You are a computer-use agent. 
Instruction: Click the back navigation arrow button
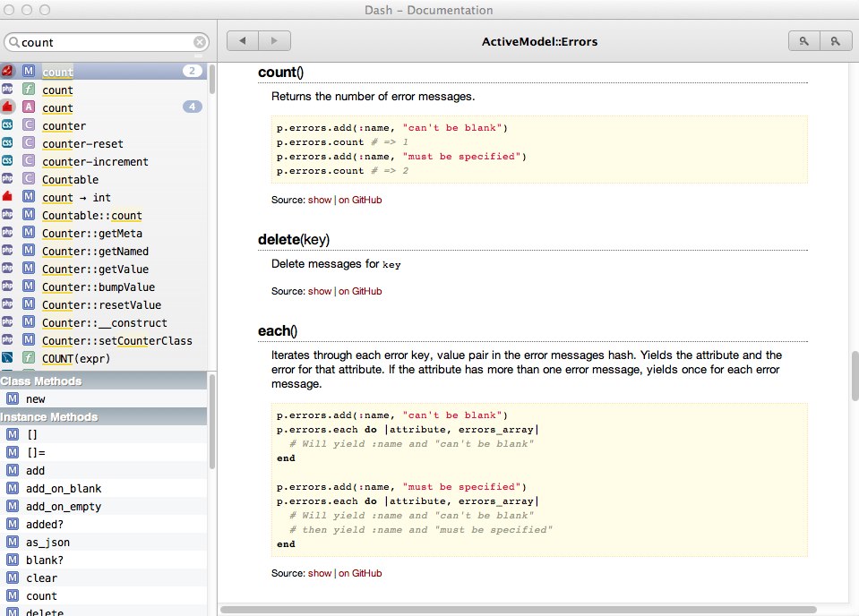[242, 41]
